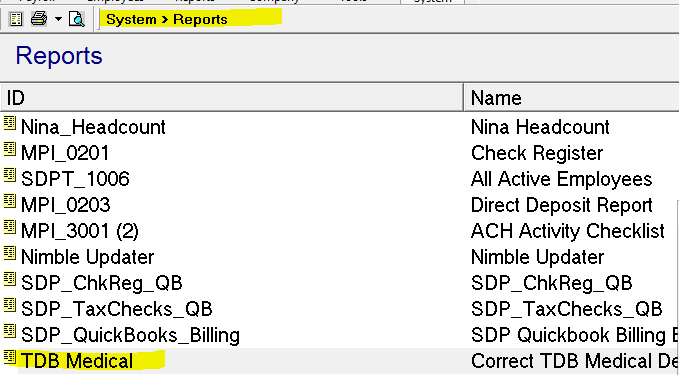Select the TDB Medical report ID
Viewport: 679px width, 375px height.
[x=77, y=361]
